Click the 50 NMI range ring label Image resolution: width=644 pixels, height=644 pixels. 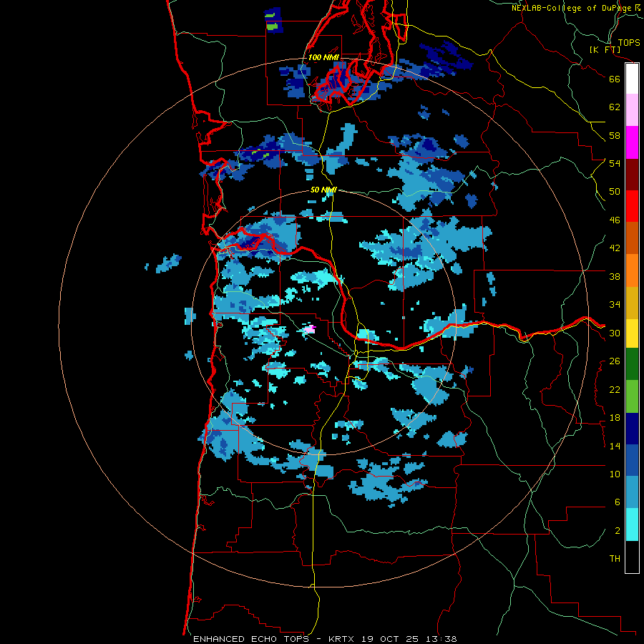[323, 190]
